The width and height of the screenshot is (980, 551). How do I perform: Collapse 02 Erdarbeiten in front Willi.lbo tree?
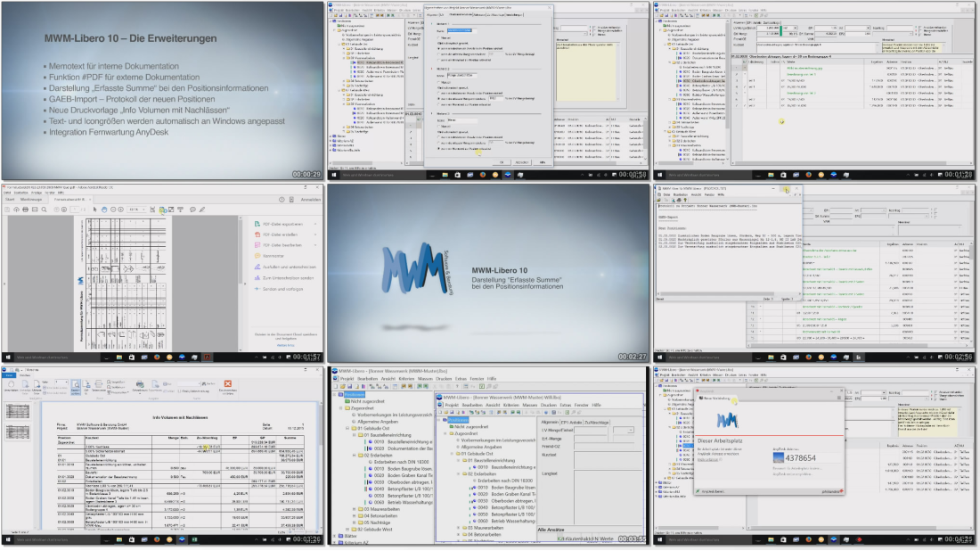click(x=458, y=474)
